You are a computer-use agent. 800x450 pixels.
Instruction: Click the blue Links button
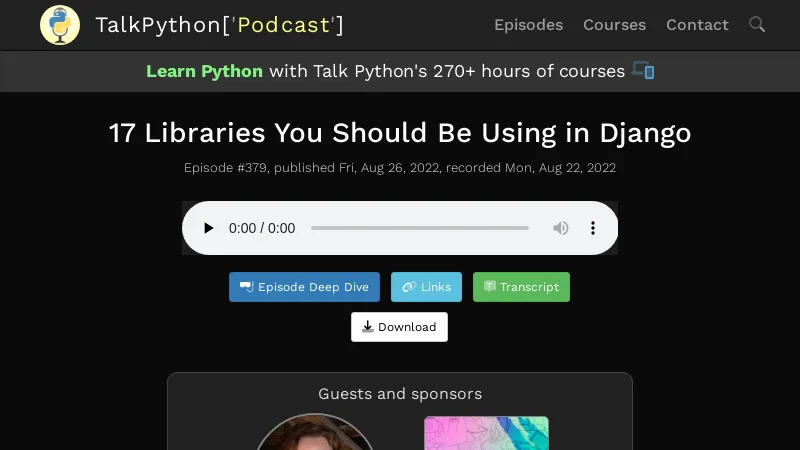coord(426,287)
